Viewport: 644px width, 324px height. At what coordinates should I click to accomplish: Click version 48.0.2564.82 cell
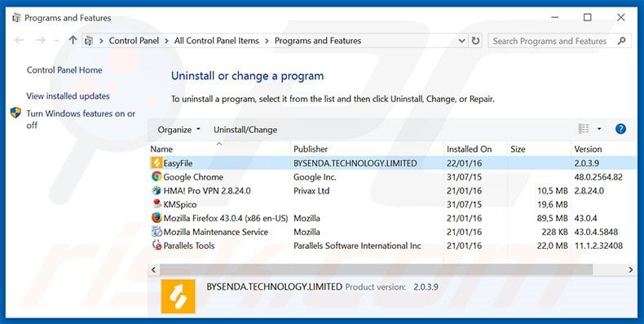coord(598,177)
